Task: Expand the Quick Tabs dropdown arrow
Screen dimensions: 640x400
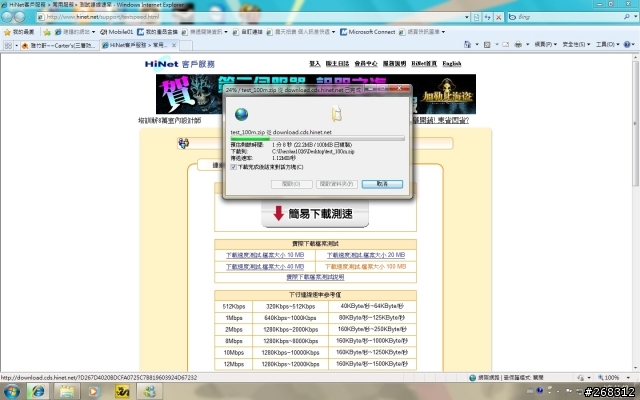Action: point(16,45)
